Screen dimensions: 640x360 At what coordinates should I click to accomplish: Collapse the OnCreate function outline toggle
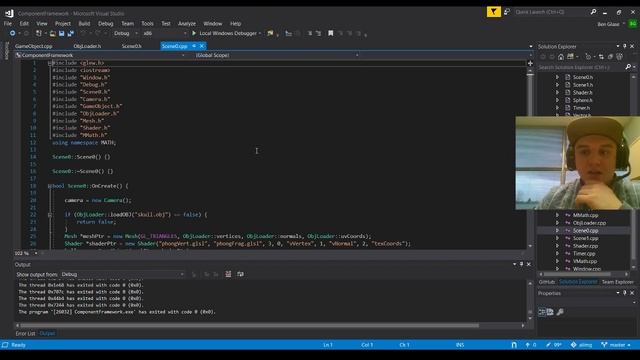(50, 186)
